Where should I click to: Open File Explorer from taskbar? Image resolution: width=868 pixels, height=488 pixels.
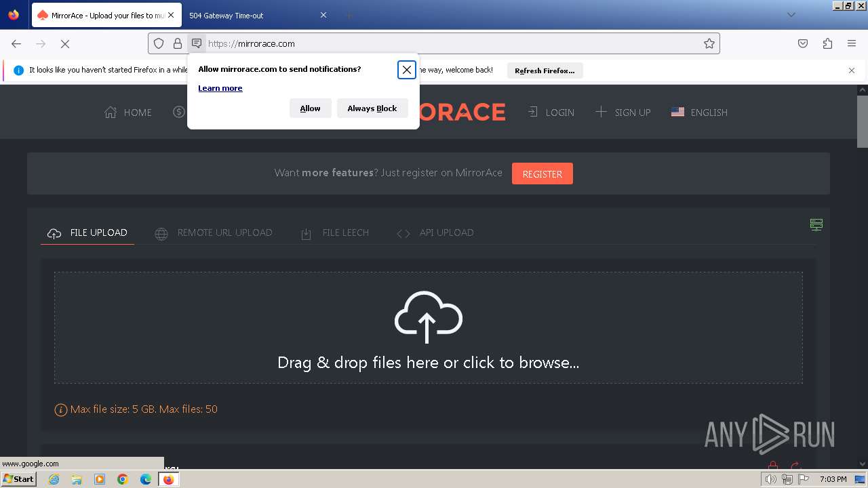77,479
